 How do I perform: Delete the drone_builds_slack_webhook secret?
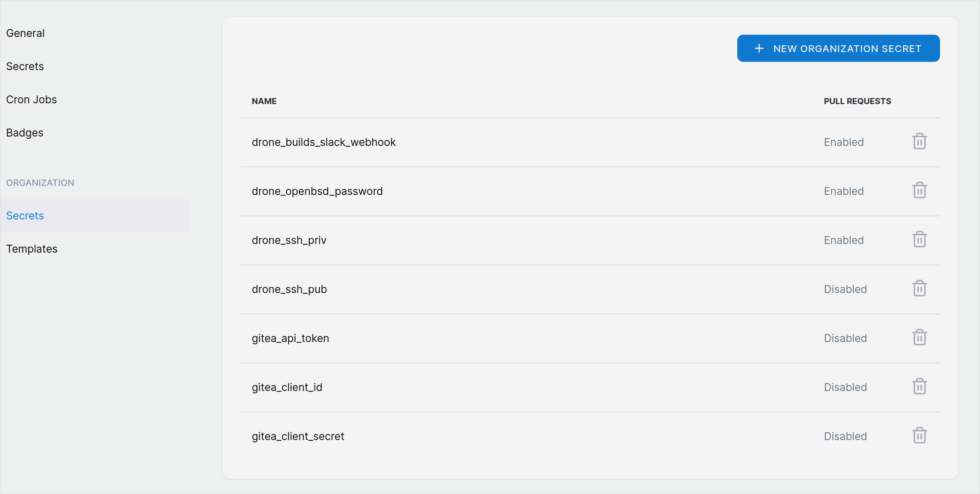[x=919, y=141]
